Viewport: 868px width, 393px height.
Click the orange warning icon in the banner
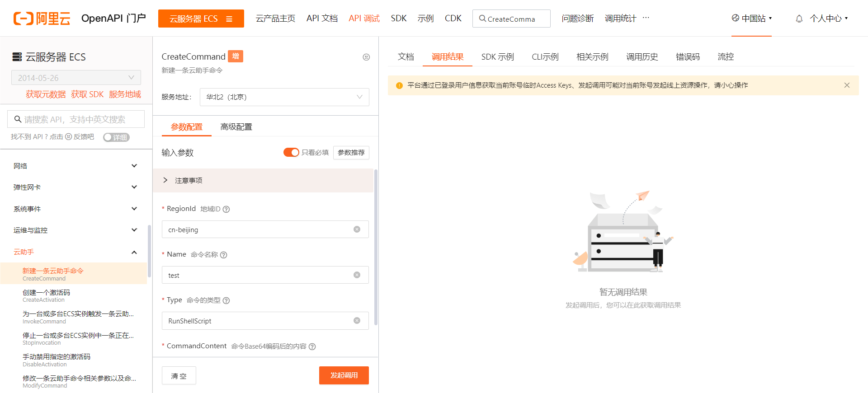(399, 85)
